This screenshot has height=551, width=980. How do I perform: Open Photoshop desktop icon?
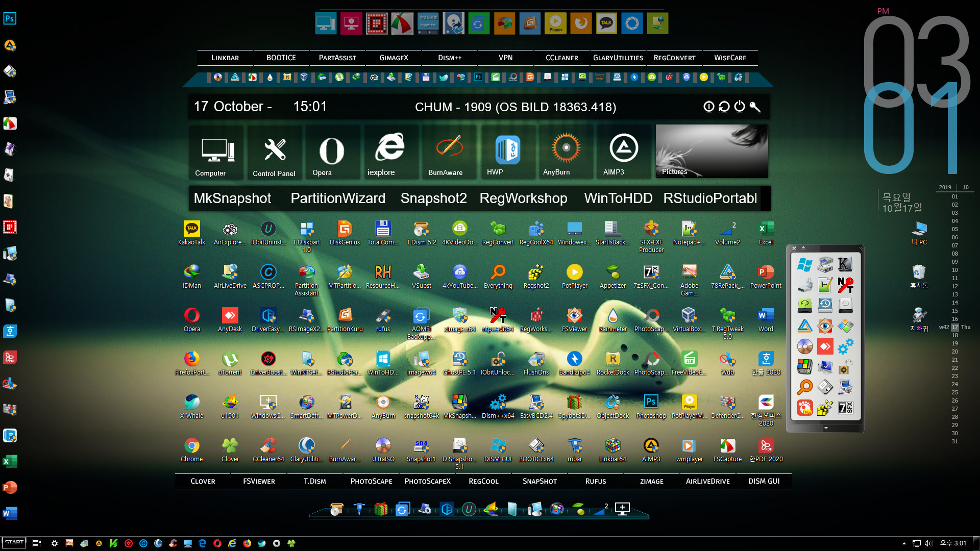pos(651,406)
